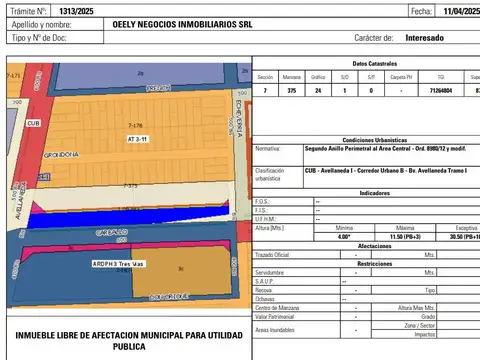Select the Gráfico value 24
Viewport: 480px width, 360px height.
click(318, 90)
